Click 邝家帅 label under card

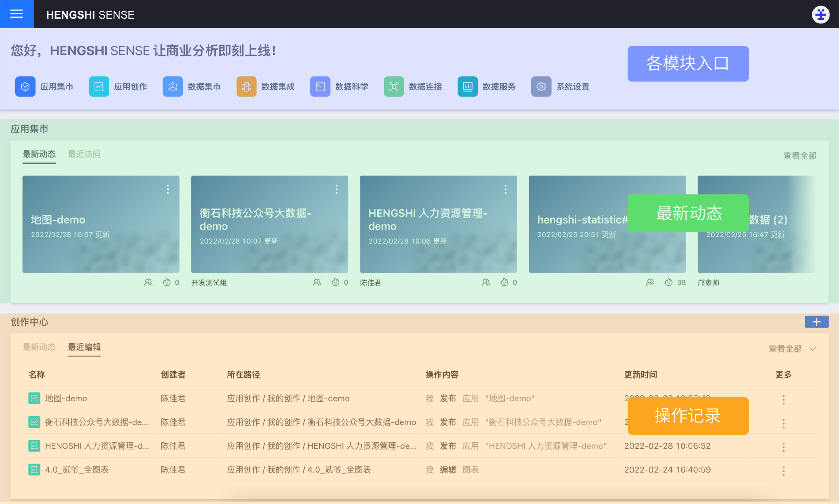pyautogui.click(x=709, y=283)
